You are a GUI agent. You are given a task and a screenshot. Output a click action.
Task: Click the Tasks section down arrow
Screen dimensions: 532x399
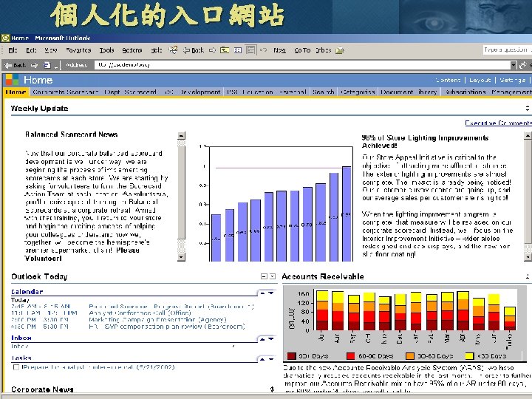tap(270, 359)
